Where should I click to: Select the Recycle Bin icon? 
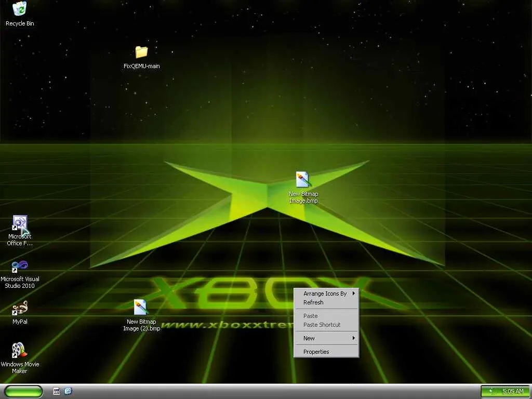(20, 8)
